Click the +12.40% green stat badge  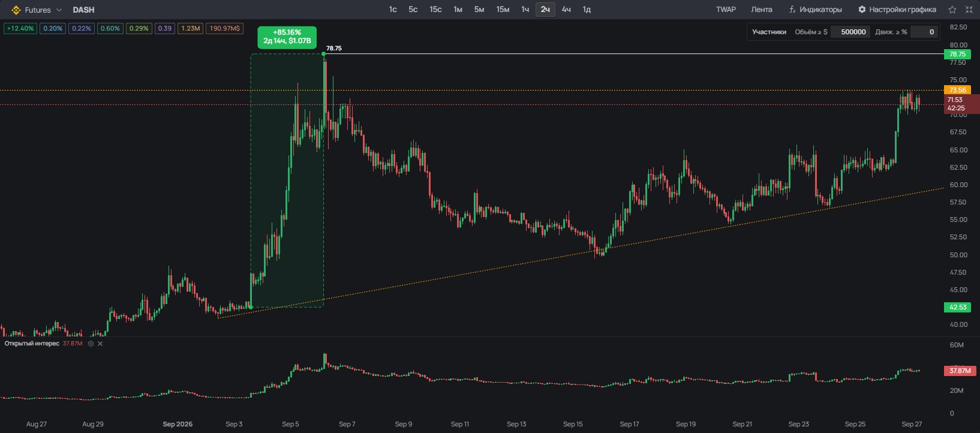pos(20,28)
